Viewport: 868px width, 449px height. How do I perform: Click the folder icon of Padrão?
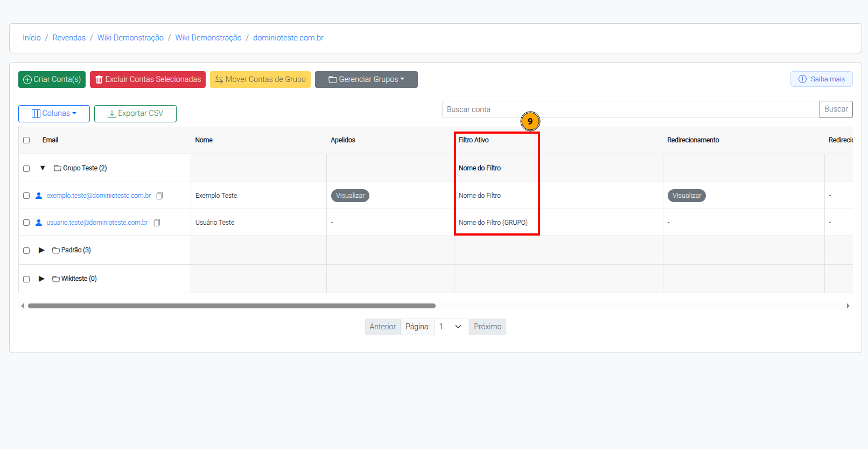click(56, 250)
